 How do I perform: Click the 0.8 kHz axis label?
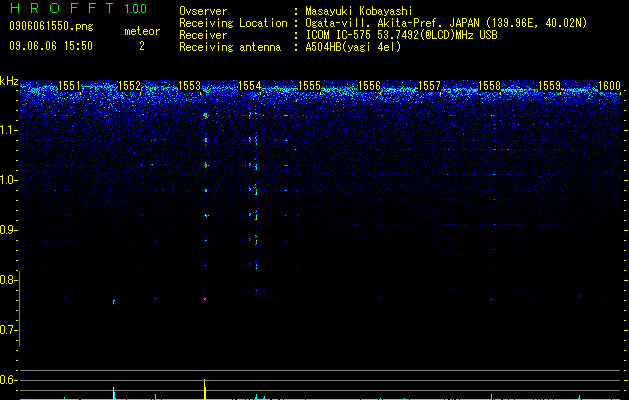pyautogui.click(x=8, y=280)
